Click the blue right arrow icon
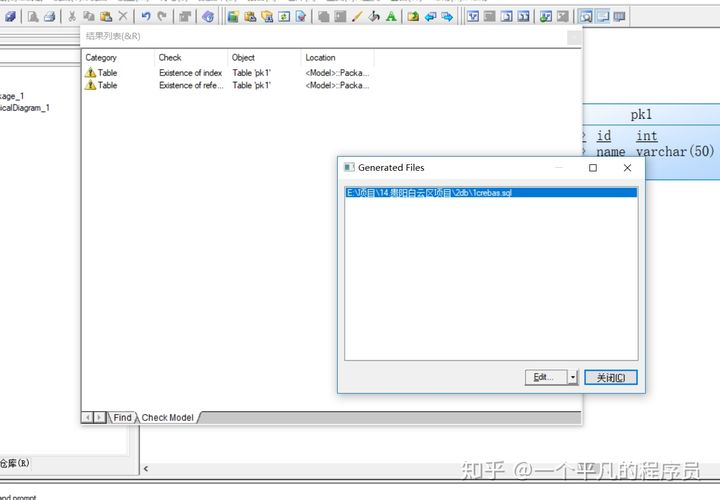720x500 pixels. [x=447, y=17]
